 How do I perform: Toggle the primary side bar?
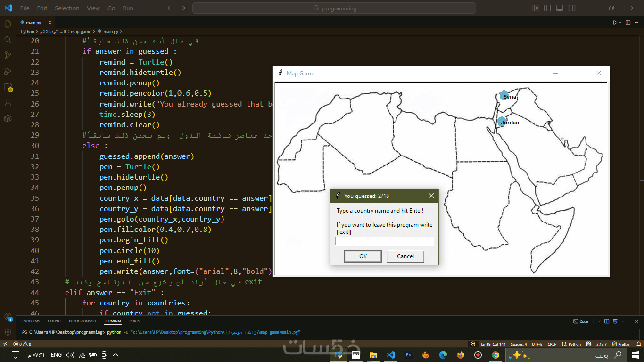tap(547, 8)
